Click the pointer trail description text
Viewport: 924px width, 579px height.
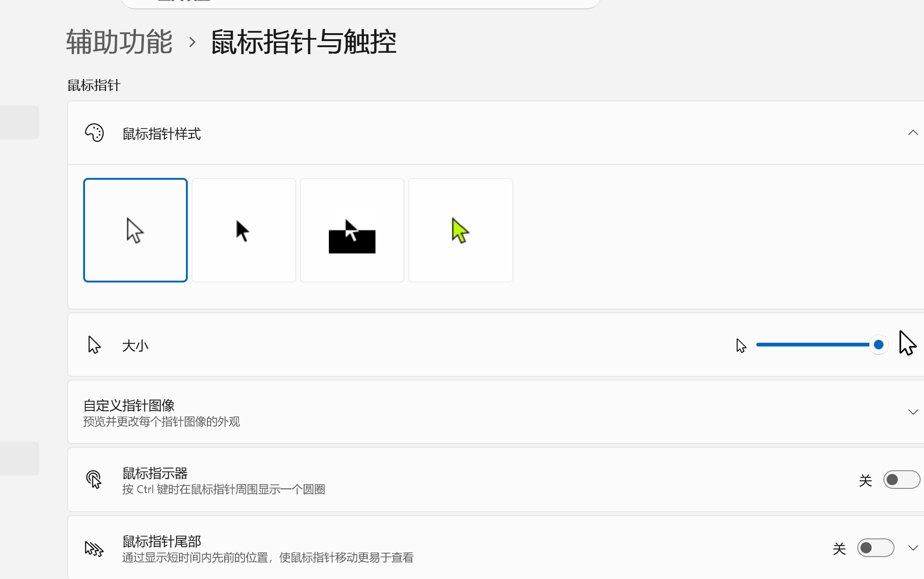point(268,558)
